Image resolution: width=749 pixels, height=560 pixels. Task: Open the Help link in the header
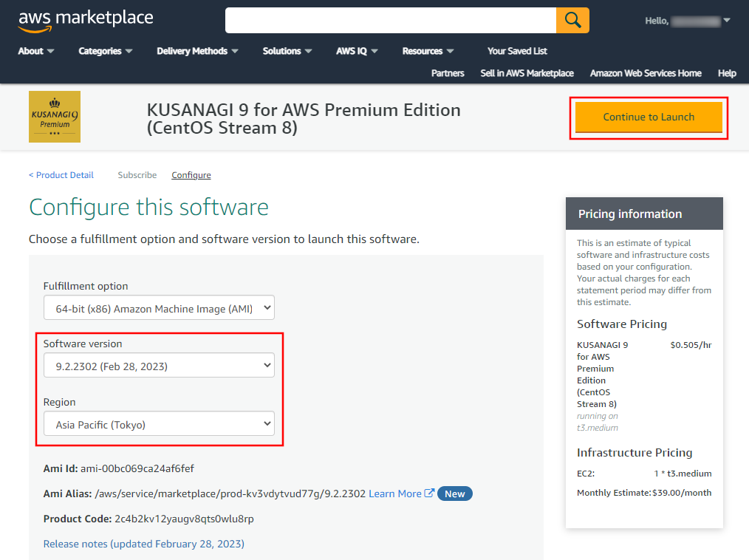(x=727, y=73)
